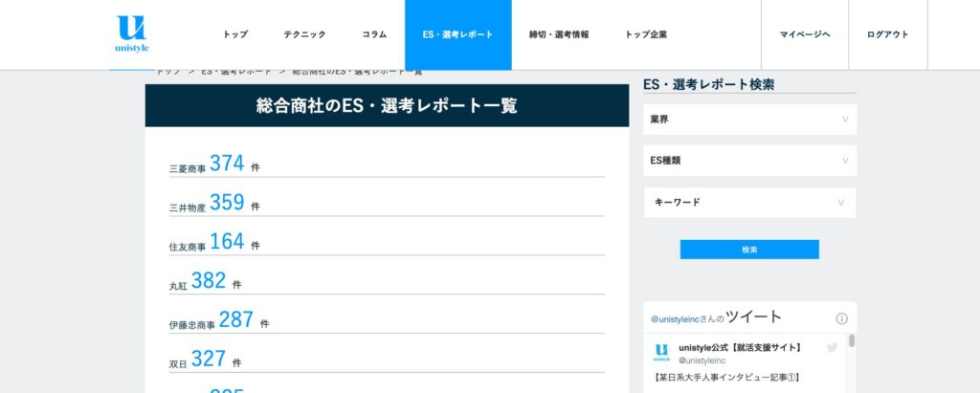
Task: Open the 三井物産 359件 entry
Action: (x=387, y=203)
